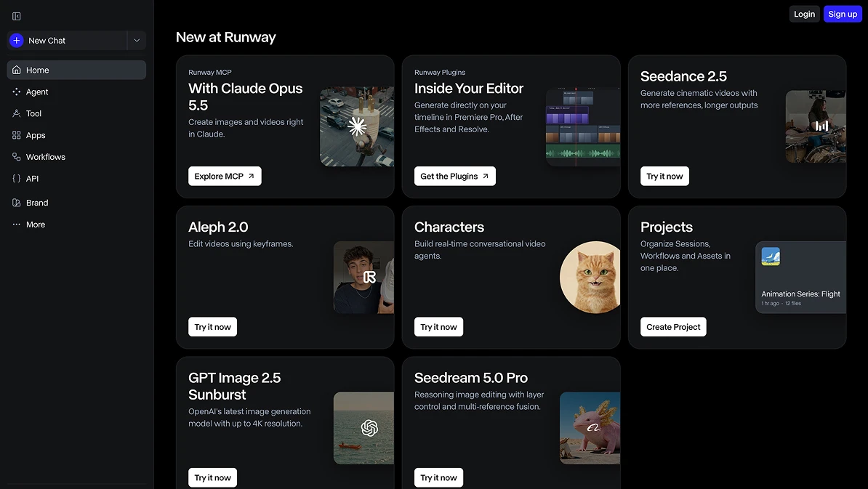Click Try it now under GPT Image 2.5
The width and height of the screenshot is (868, 489).
pos(212,477)
